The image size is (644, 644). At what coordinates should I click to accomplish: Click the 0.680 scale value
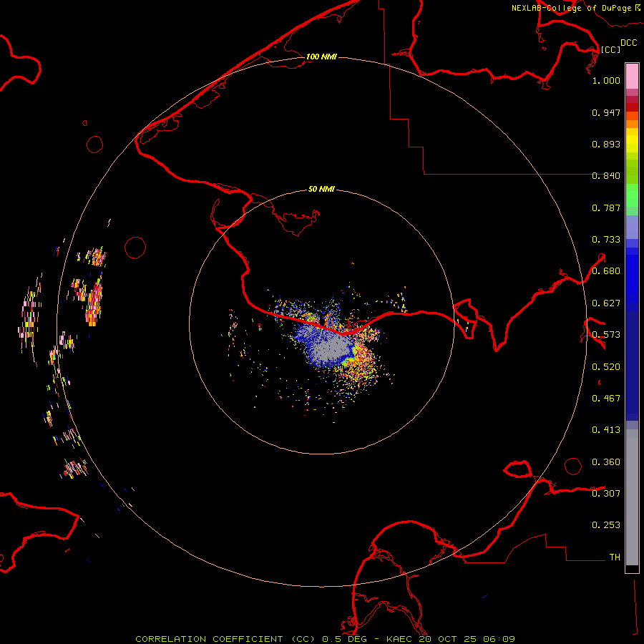tap(606, 271)
